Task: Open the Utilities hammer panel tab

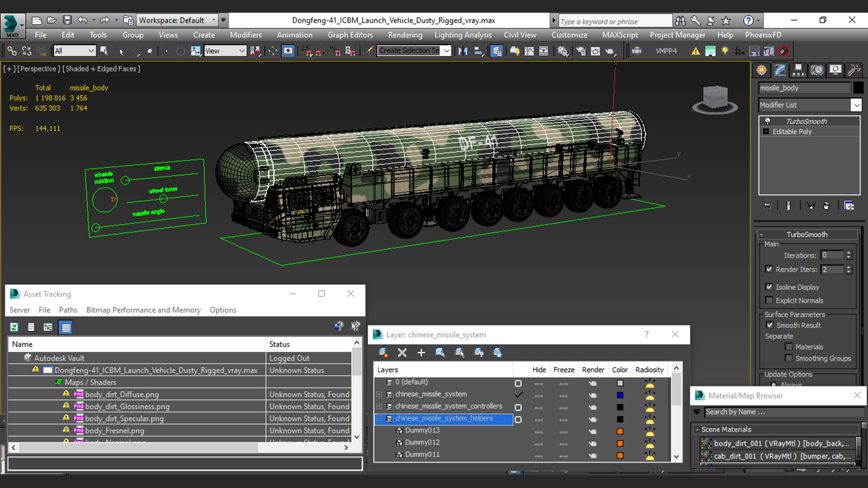Action: (854, 70)
